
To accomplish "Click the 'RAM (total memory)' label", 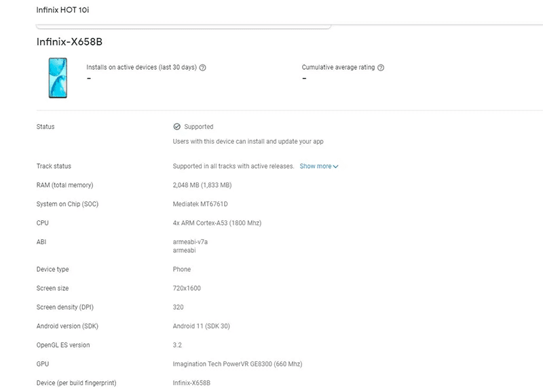I will click(x=64, y=185).
